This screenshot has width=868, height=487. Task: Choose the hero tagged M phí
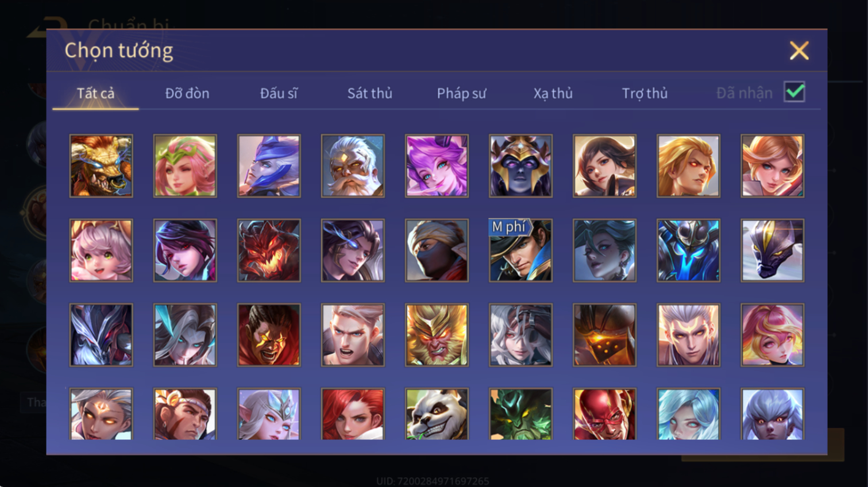(x=520, y=250)
